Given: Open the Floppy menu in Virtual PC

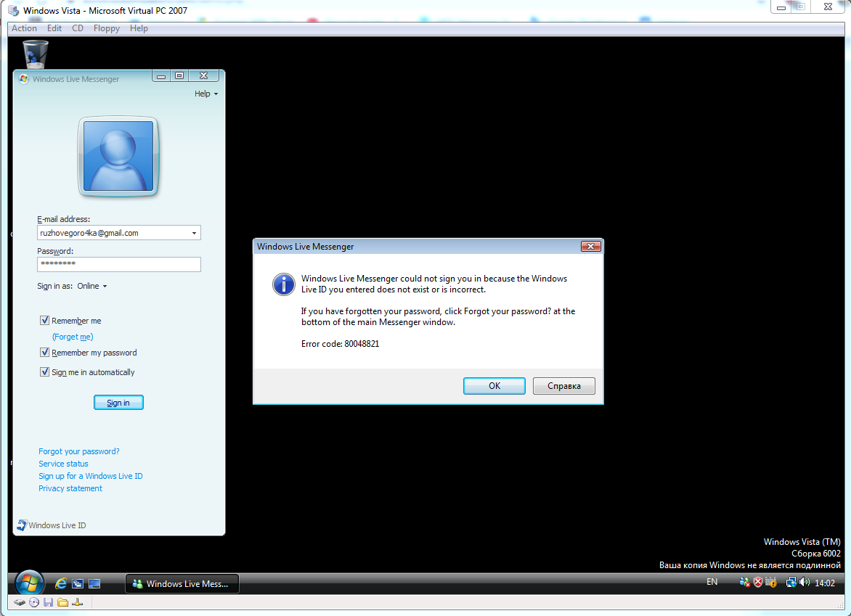Looking at the screenshot, I should [x=107, y=28].
